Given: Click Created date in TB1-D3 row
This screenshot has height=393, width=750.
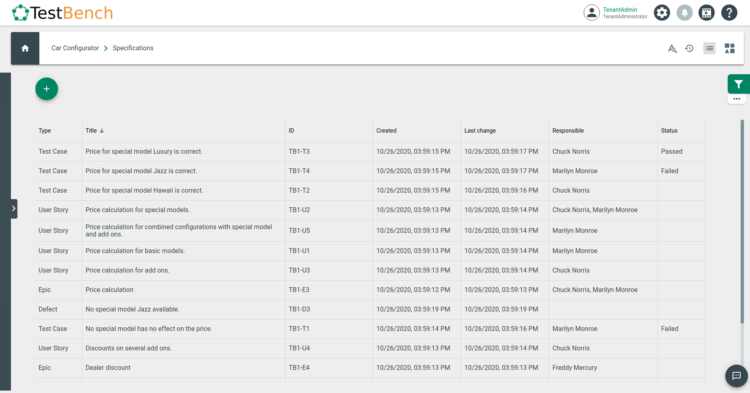Looking at the screenshot, I should pyautogui.click(x=413, y=309).
